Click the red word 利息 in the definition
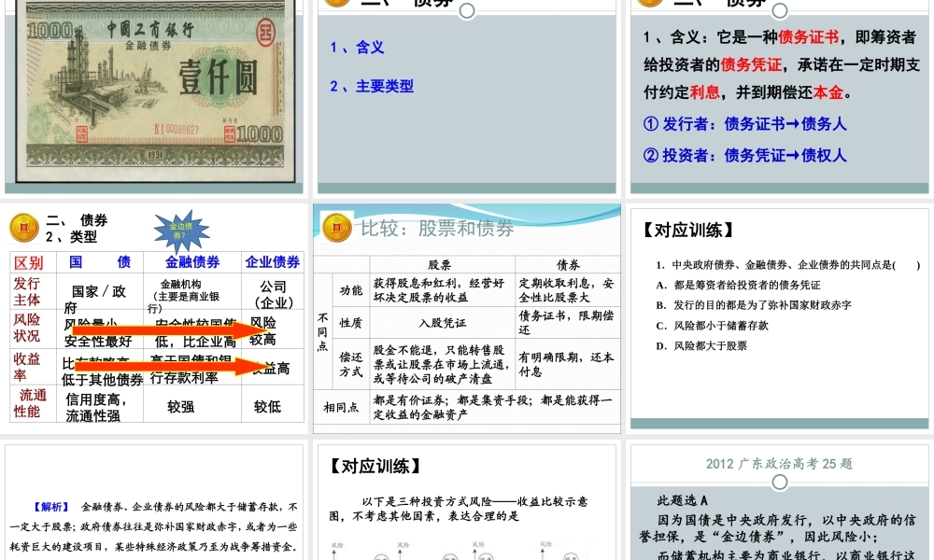This screenshot has height=560, width=934. coord(705,92)
